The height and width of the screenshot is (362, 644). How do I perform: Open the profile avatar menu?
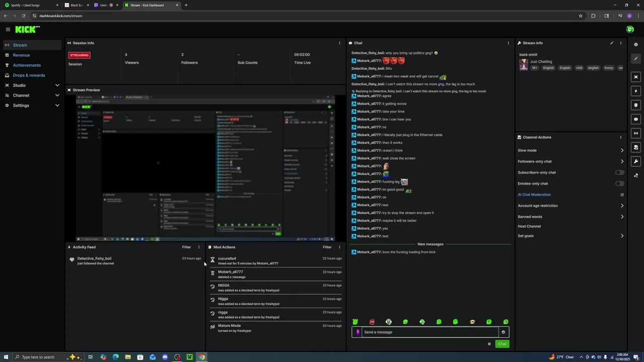click(x=630, y=30)
